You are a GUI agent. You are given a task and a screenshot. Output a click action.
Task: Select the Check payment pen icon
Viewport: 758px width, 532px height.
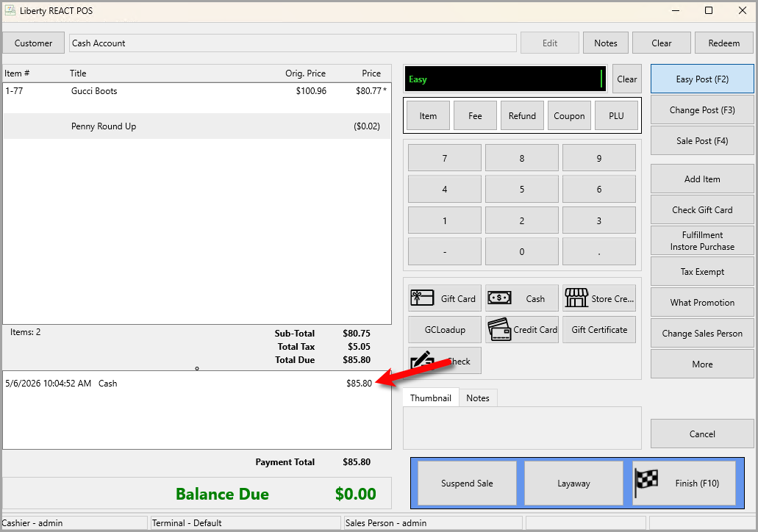coord(423,361)
